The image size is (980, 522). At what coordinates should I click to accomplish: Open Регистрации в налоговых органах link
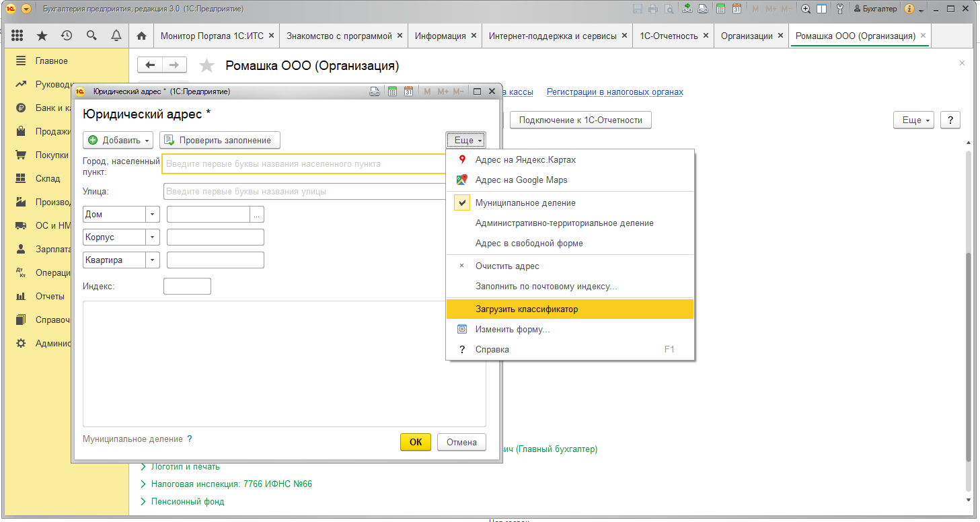coord(615,91)
